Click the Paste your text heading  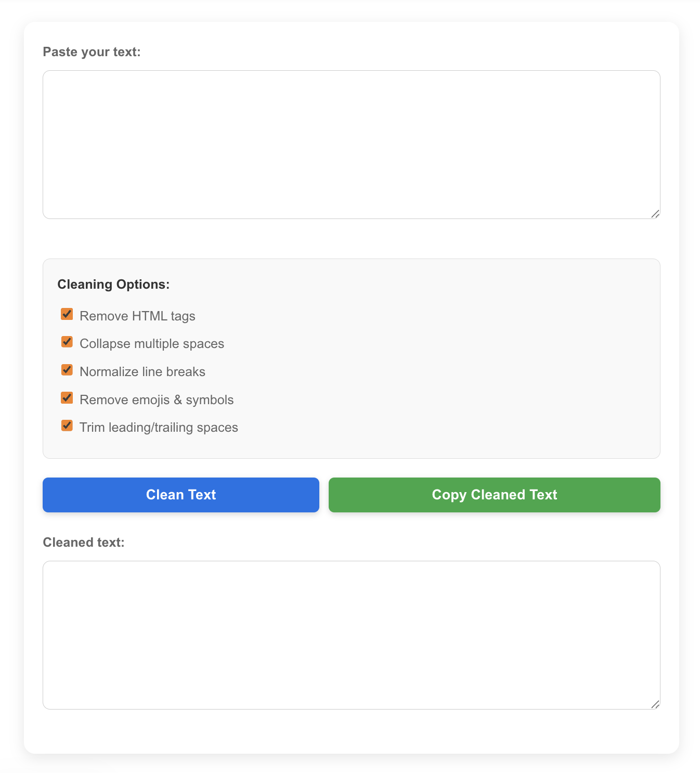coord(92,52)
